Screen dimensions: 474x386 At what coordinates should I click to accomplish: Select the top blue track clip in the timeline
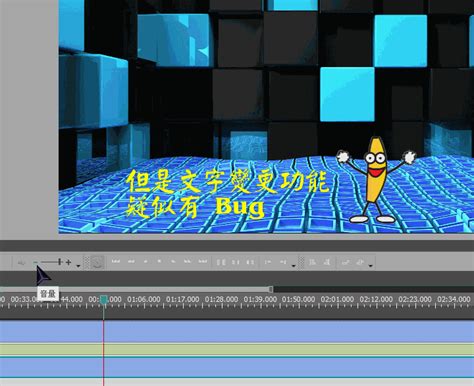(x=237, y=331)
